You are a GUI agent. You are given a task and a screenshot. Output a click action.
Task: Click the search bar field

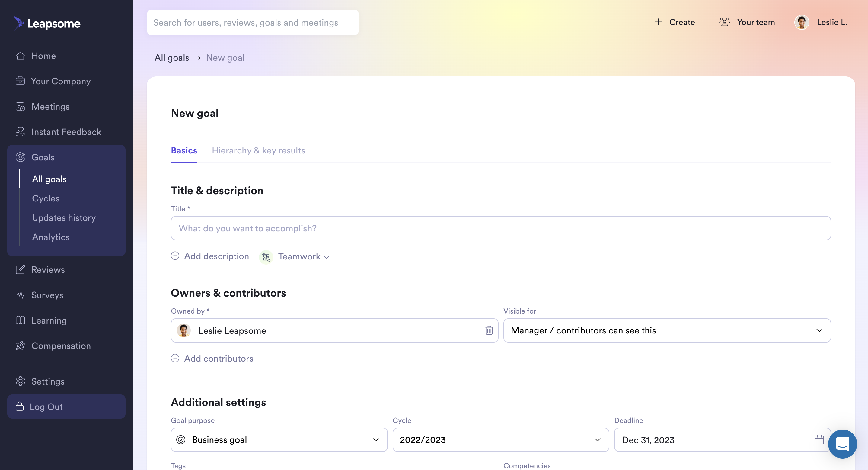252,22
